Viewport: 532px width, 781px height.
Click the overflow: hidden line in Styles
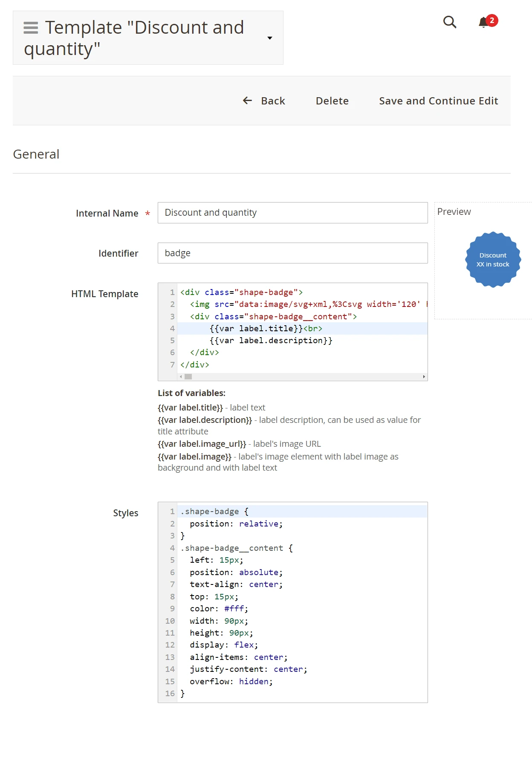point(231,682)
